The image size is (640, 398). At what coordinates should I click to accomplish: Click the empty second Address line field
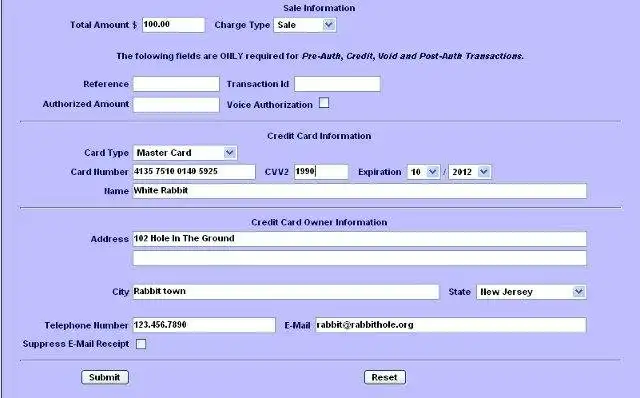[x=360, y=258]
